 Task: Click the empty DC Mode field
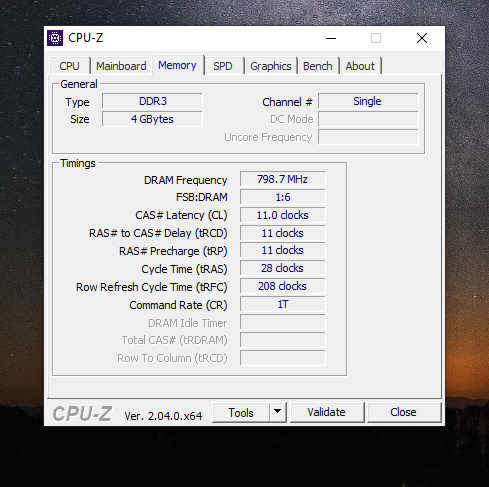pyautogui.click(x=368, y=119)
